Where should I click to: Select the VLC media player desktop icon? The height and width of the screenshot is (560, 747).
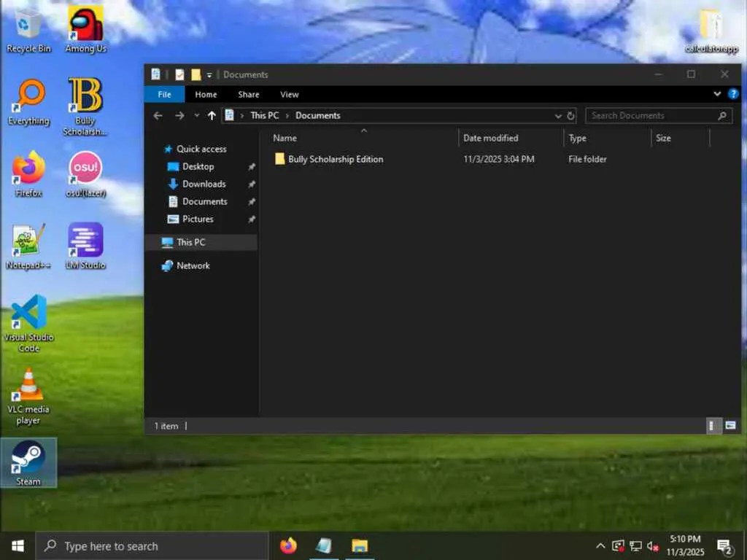(x=28, y=396)
